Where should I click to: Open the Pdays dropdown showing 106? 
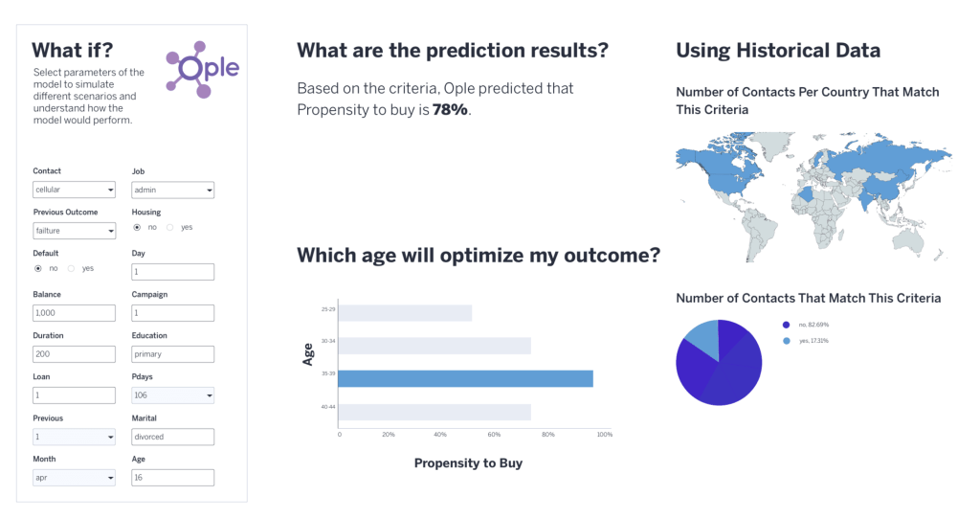[x=172, y=395]
